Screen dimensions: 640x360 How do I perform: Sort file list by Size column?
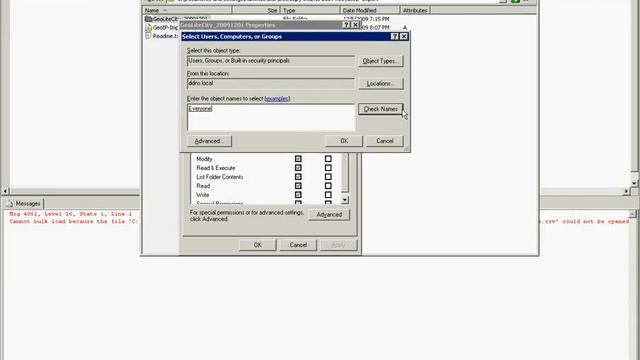point(256,10)
